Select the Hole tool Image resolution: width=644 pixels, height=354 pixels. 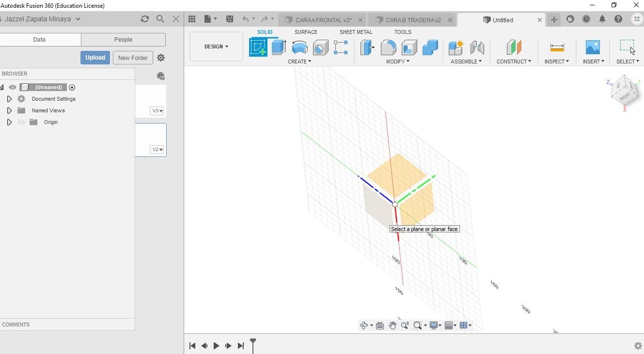click(320, 47)
